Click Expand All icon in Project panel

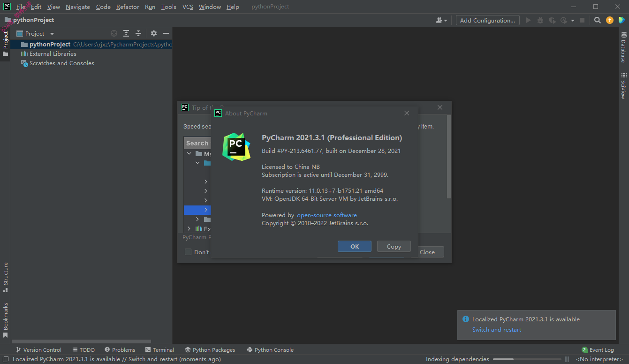pyautogui.click(x=126, y=33)
